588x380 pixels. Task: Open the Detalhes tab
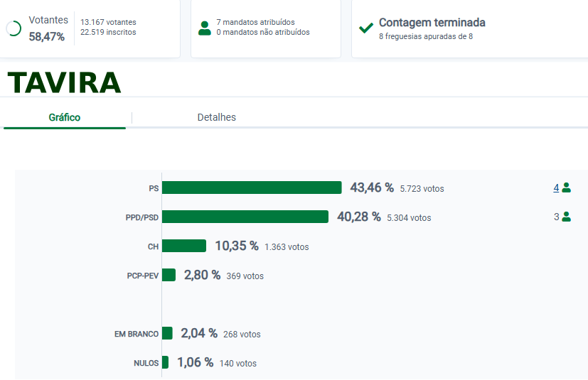coord(216,118)
